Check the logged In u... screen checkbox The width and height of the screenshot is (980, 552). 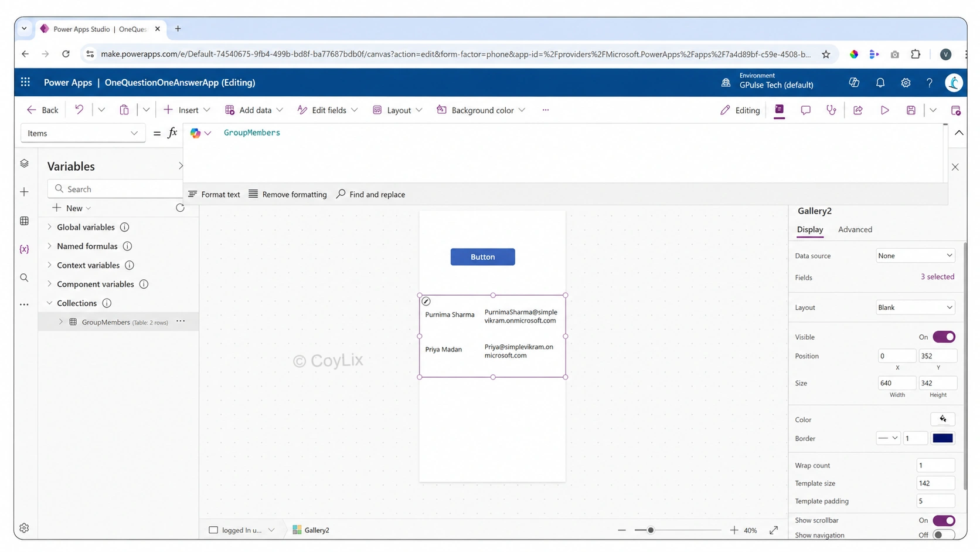[x=213, y=530]
